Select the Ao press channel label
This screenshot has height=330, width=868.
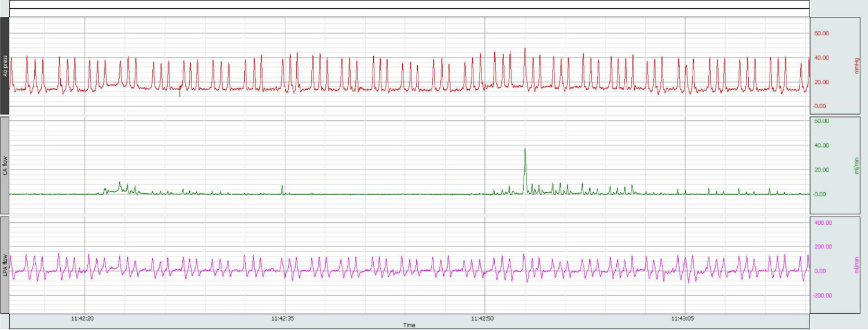(5, 65)
